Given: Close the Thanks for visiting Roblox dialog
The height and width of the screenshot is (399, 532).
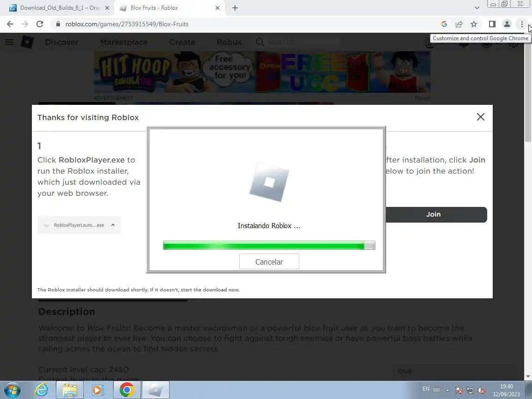Looking at the screenshot, I should [480, 117].
